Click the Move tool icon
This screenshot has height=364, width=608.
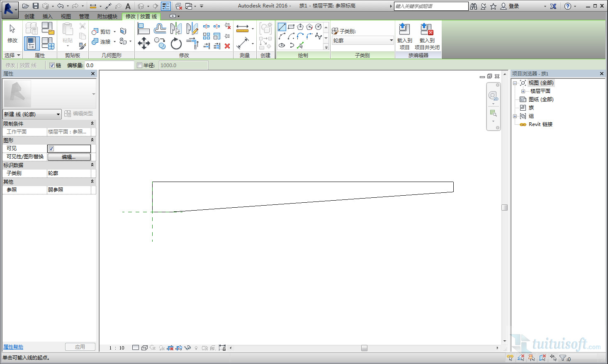coord(143,43)
